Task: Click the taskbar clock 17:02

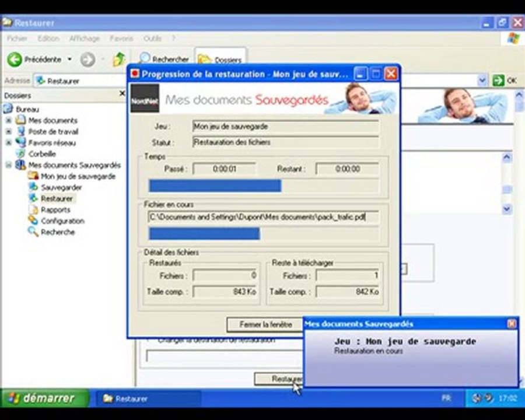Action: 508,398
